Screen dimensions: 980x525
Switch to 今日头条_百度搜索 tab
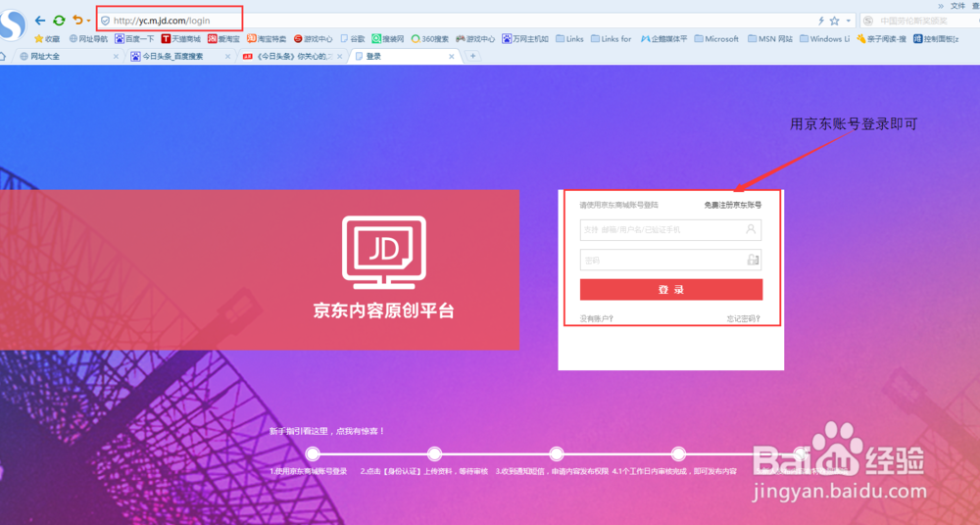coord(178,56)
